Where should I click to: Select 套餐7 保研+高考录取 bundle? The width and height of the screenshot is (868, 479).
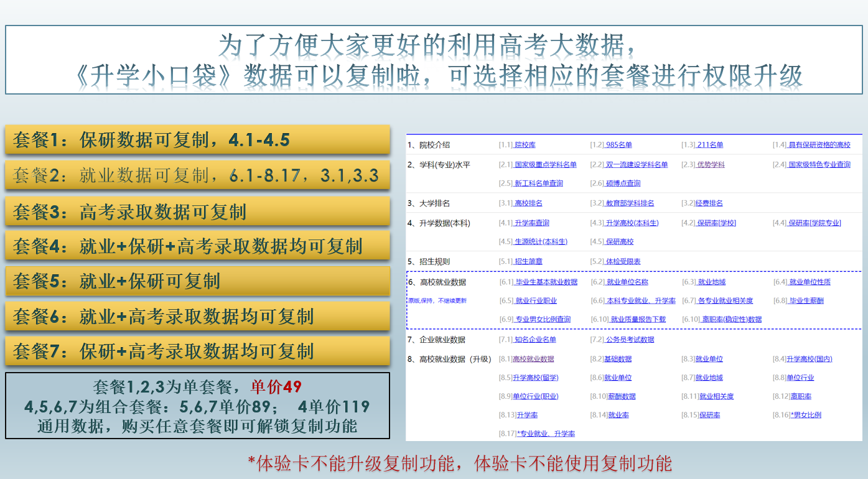[x=197, y=351]
